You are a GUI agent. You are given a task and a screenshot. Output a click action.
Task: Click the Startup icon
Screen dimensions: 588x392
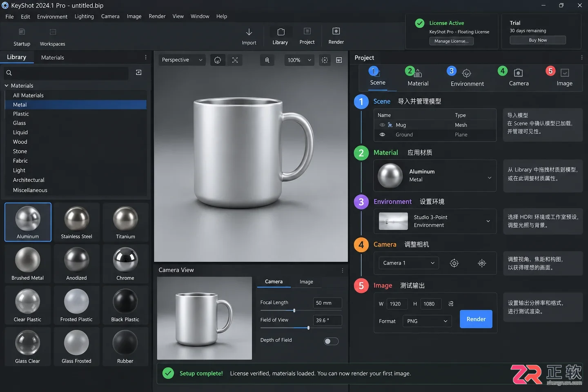click(22, 32)
